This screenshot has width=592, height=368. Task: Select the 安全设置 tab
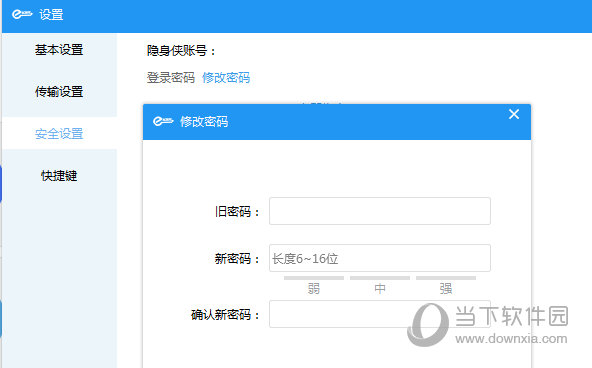pyautogui.click(x=59, y=134)
